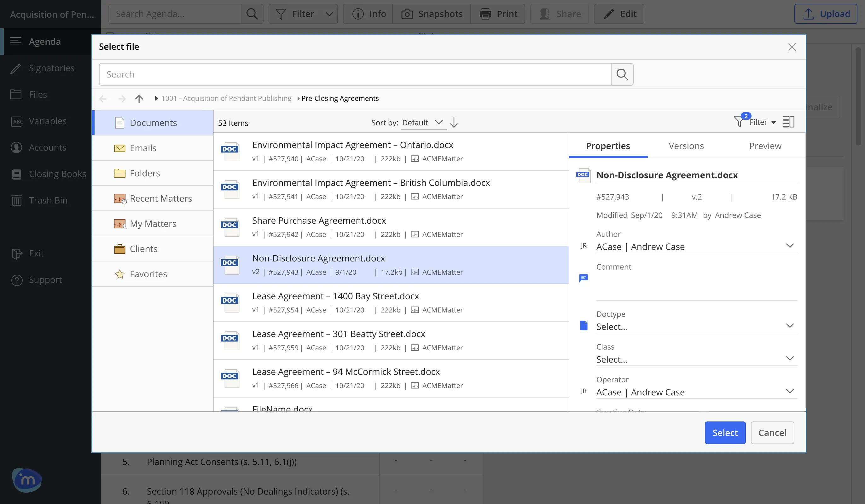Open the Filter dropdown arrow in top toolbar

coord(329,14)
